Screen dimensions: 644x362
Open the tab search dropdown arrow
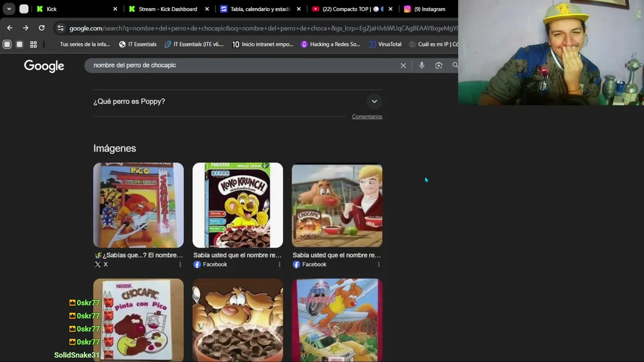pos(9,9)
